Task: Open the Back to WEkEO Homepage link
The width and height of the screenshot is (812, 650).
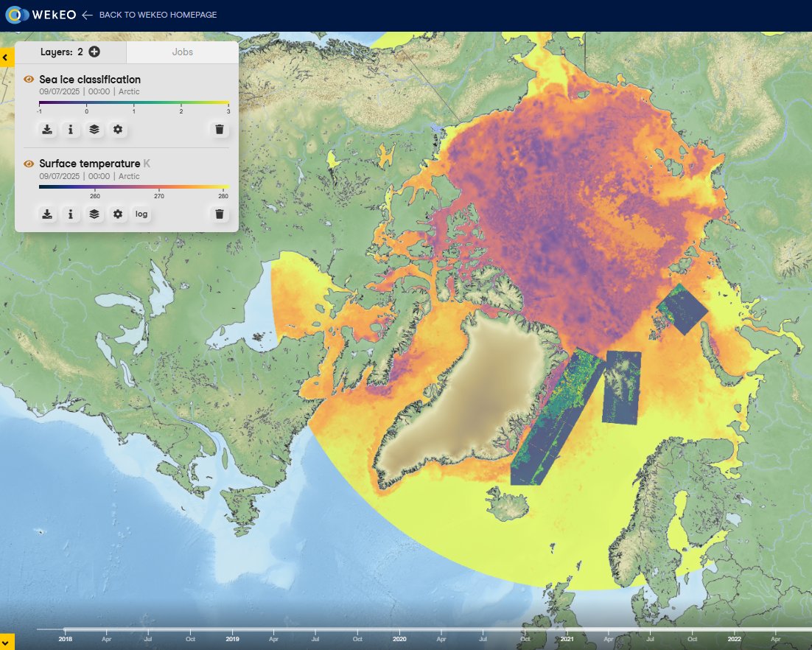Action: coord(158,14)
